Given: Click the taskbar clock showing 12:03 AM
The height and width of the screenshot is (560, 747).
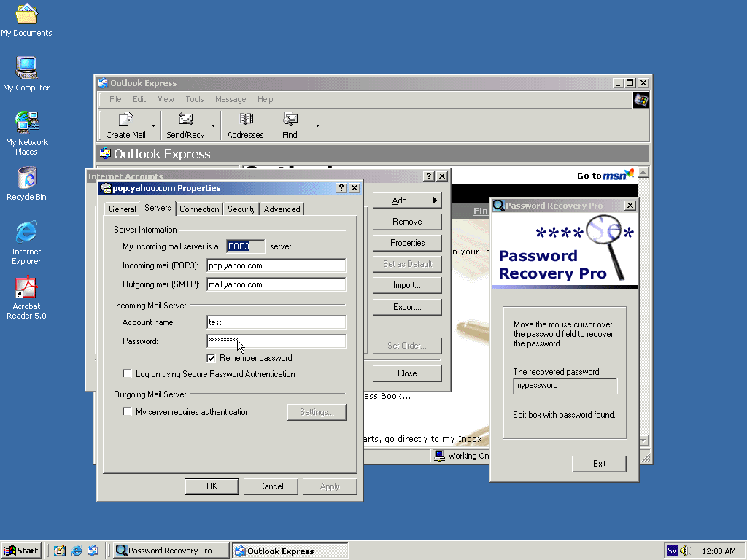Looking at the screenshot, I should coord(719,551).
